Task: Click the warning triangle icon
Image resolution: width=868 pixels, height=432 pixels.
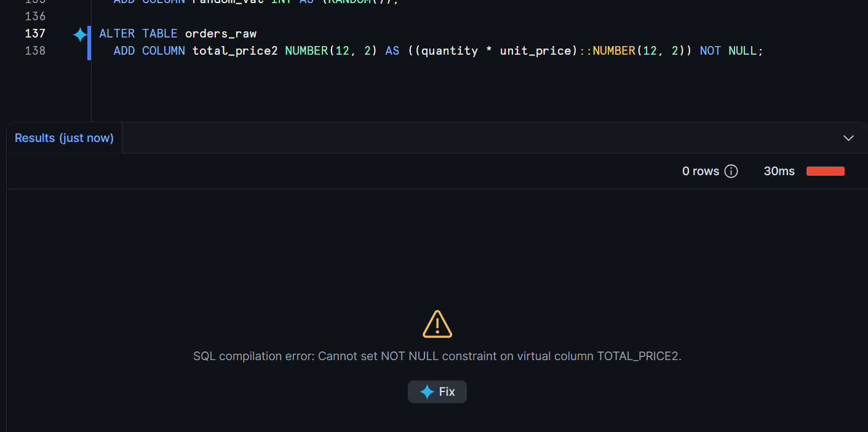Action: point(437,324)
